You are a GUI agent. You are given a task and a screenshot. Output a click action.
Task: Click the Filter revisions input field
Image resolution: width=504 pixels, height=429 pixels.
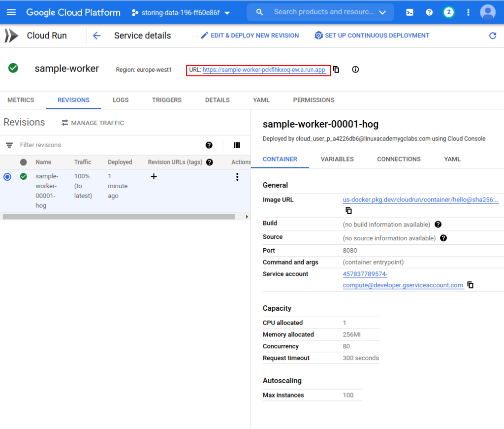pos(109,145)
